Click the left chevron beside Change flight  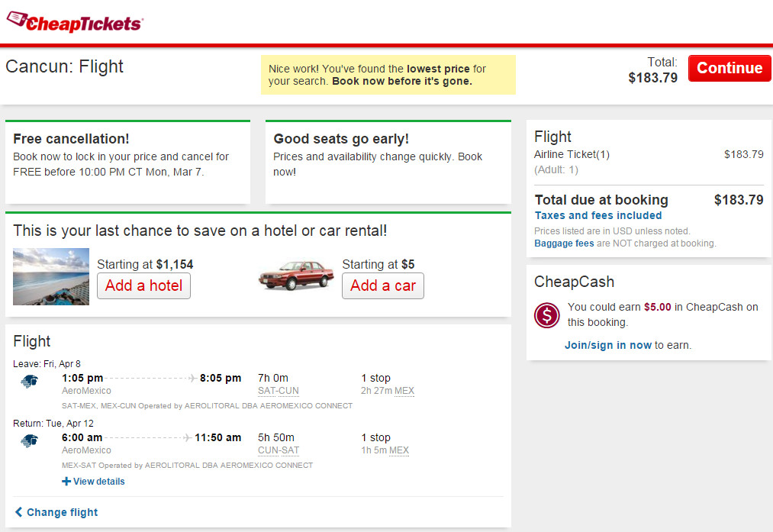pos(19,512)
